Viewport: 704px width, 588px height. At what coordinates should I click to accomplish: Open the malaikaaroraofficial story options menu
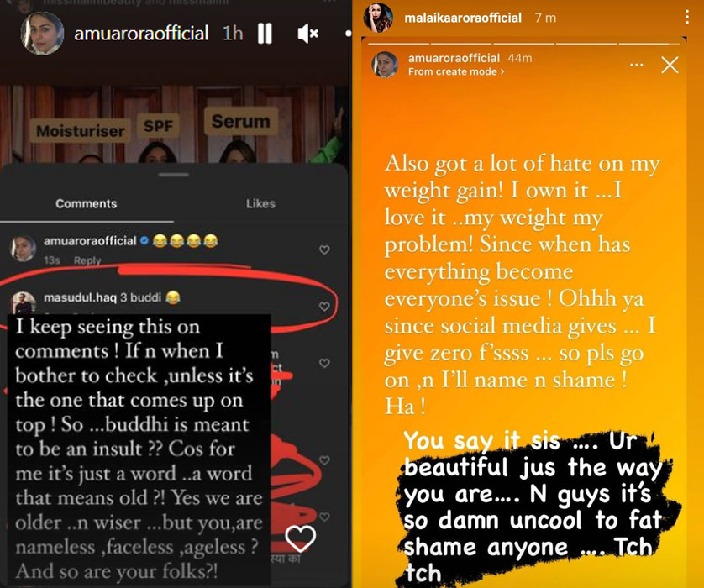pyautogui.click(x=687, y=17)
